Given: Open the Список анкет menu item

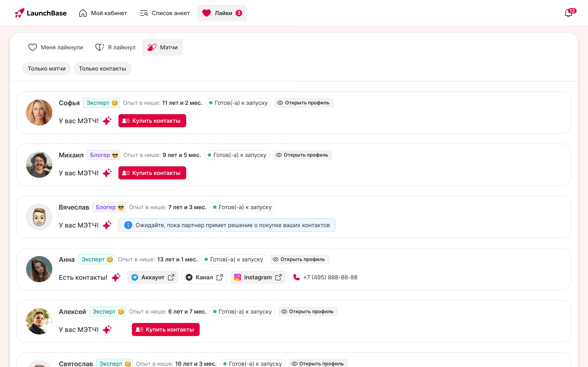Looking at the screenshot, I should 165,13.
